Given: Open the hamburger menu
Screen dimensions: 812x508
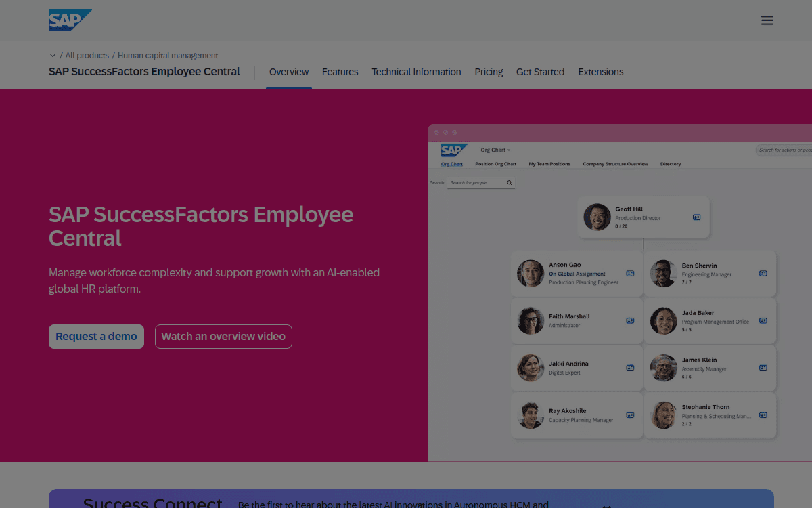Looking at the screenshot, I should (x=767, y=20).
